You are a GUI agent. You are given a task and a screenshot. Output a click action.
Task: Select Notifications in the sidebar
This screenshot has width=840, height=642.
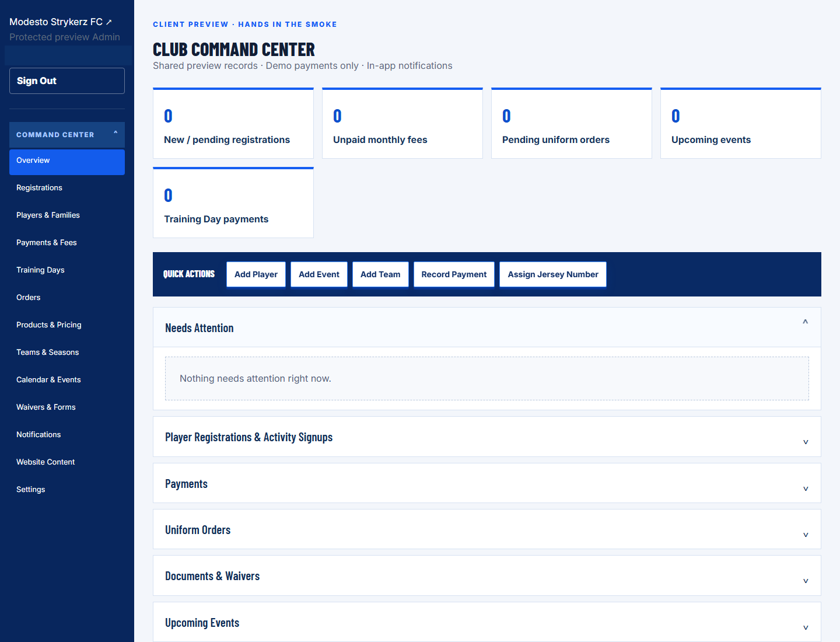pos(67,435)
